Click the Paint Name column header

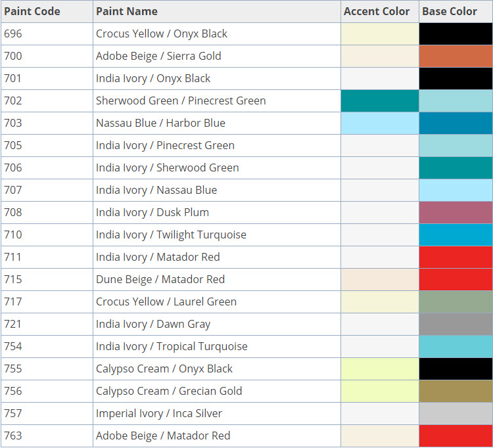[x=127, y=11]
